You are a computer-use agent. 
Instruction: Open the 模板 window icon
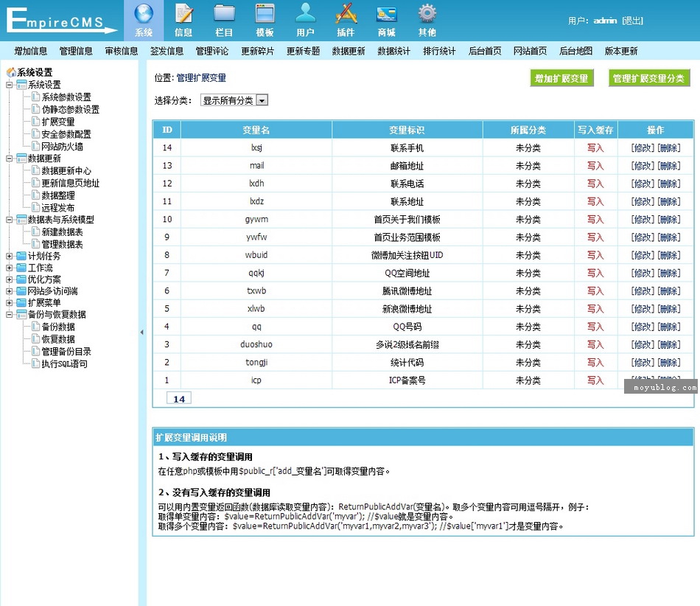click(265, 14)
